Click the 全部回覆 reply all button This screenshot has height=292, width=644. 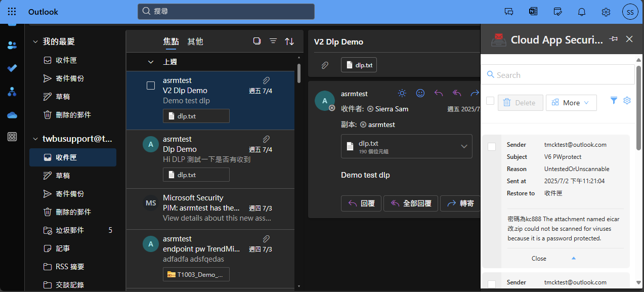[x=410, y=203]
